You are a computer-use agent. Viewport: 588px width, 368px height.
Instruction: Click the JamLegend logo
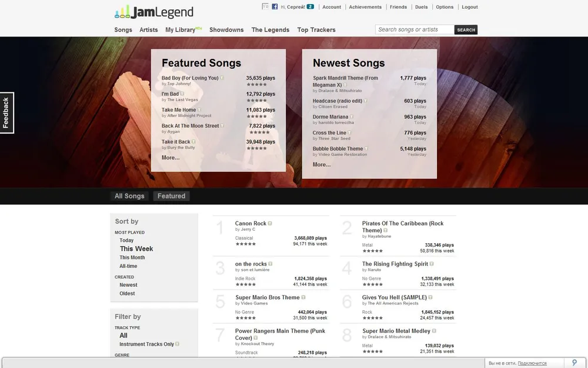pos(154,12)
